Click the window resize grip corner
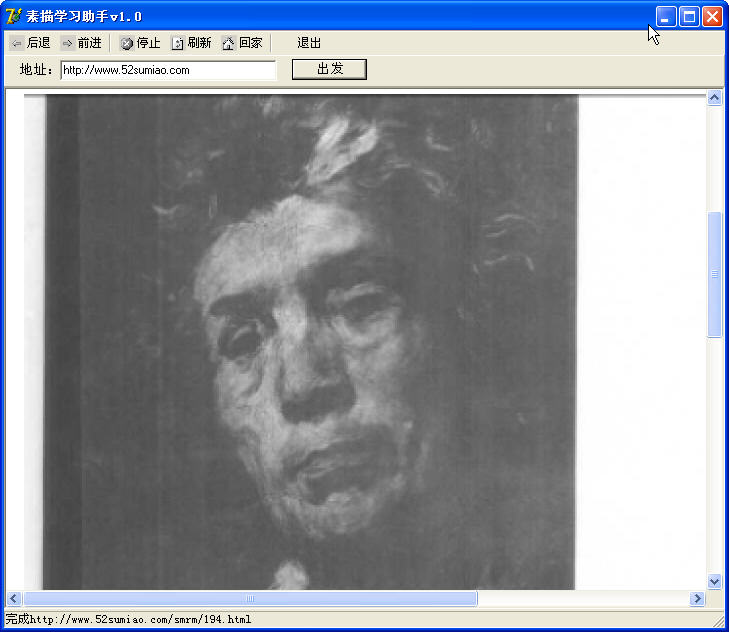 (x=720, y=620)
